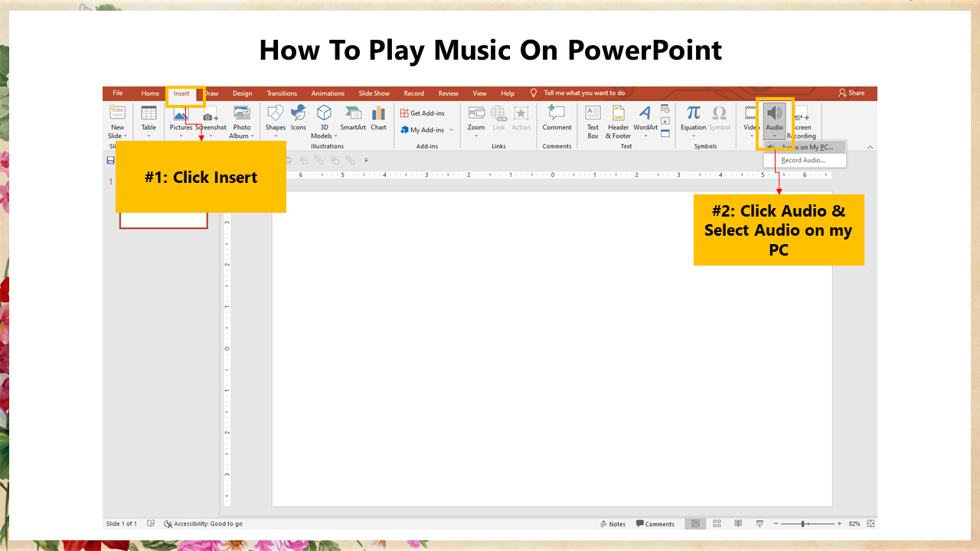Click the Tell me what you want to do box
This screenshot has width=980, height=551.
(583, 93)
